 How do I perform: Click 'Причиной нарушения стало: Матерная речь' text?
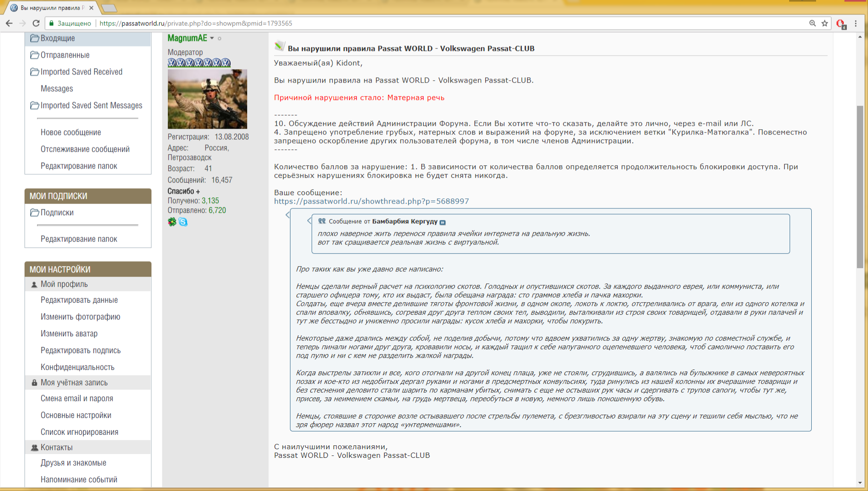pos(359,98)
